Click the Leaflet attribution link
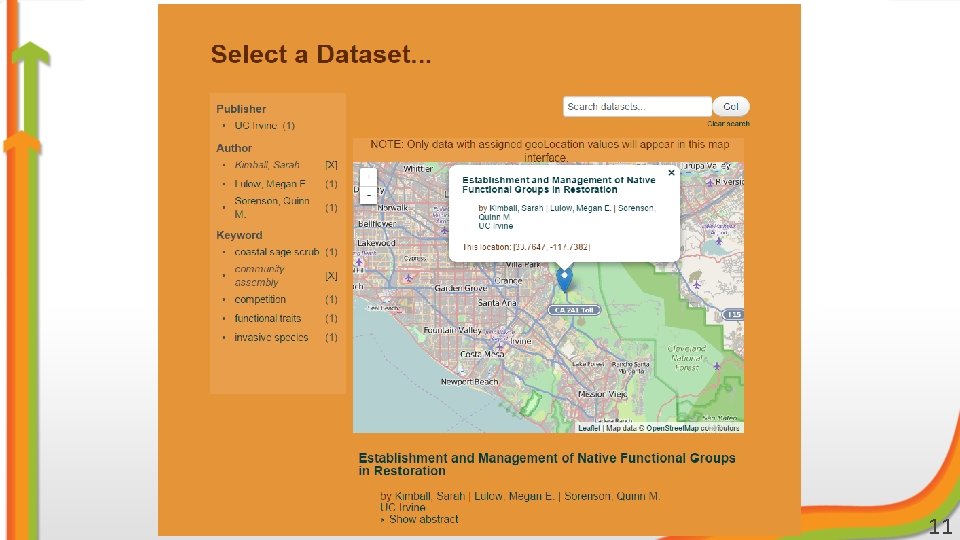Screen dimensions: 960x540 coord(589,428)
